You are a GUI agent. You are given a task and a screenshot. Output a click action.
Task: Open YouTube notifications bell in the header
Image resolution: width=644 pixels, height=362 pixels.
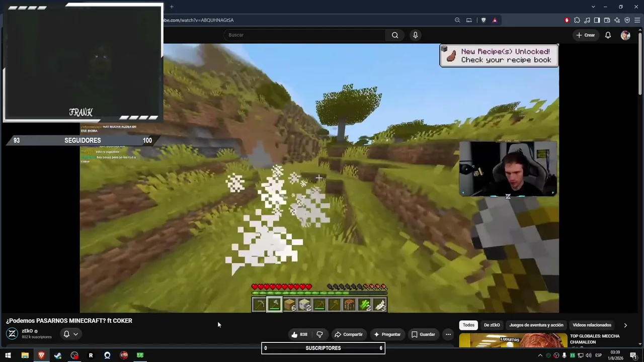[x=608, y=35]
